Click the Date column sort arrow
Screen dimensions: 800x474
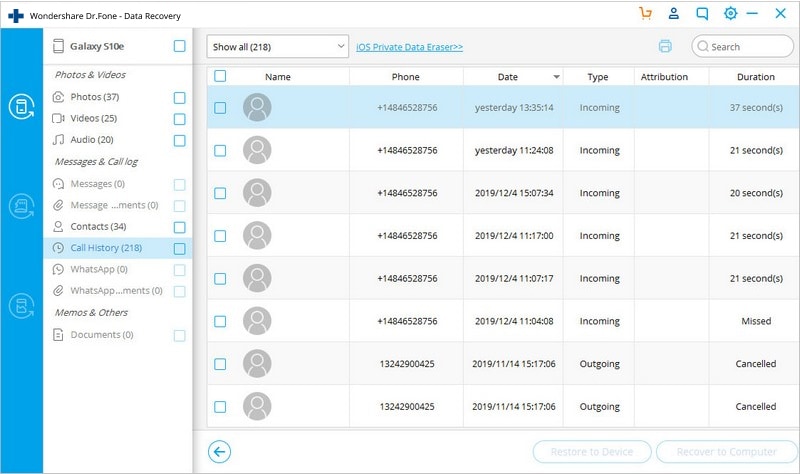click(x=556, y=77)
